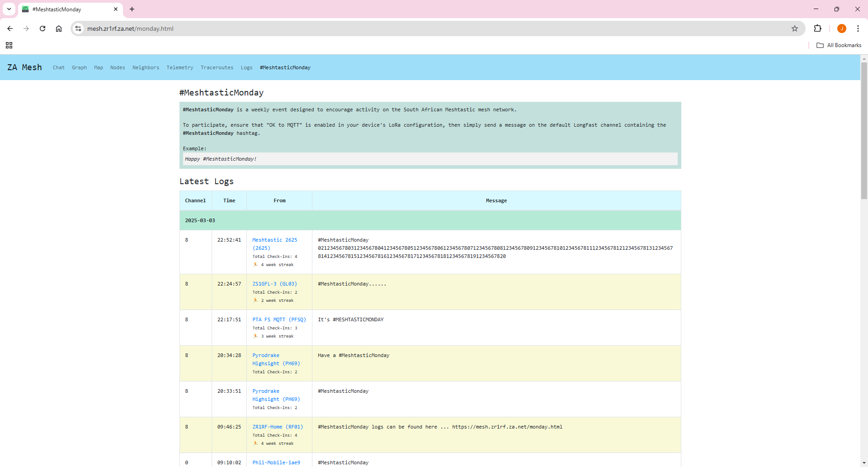Open the tab search dropdown arrow
Viewport: 868px width, 467px height.
(x=9, y=9)
